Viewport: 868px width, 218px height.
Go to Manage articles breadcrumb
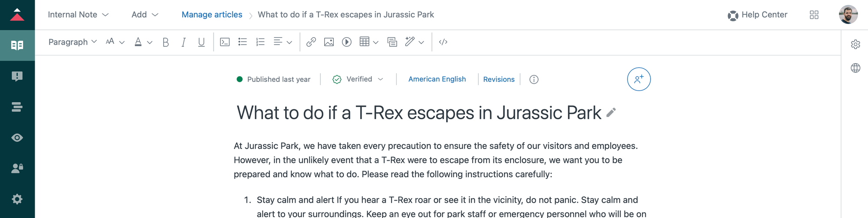pos(212,15)
